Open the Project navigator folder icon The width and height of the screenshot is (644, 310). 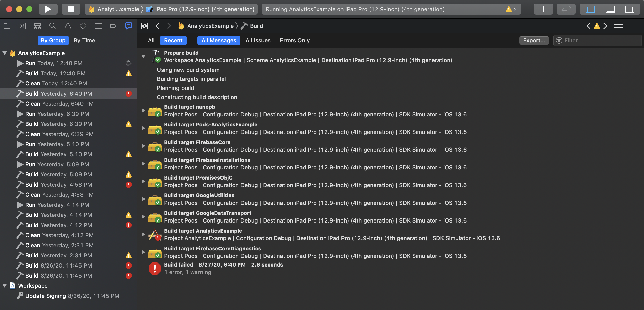(x=7, y=26)
